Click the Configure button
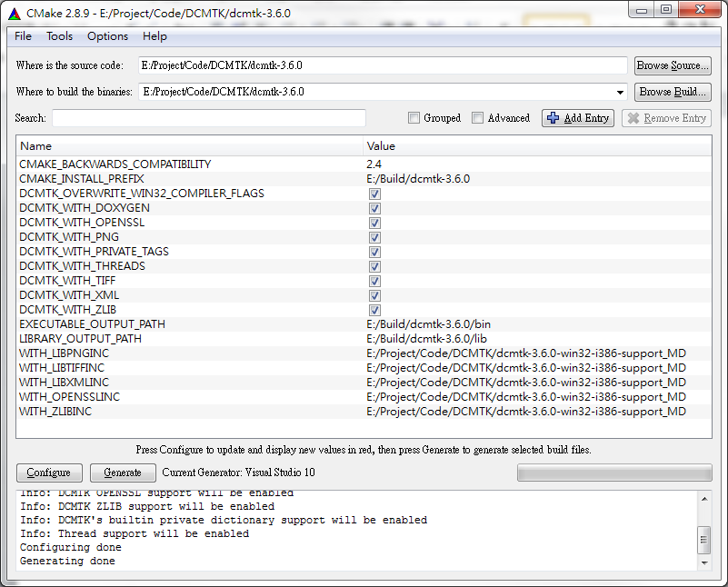 coord(49,473)
